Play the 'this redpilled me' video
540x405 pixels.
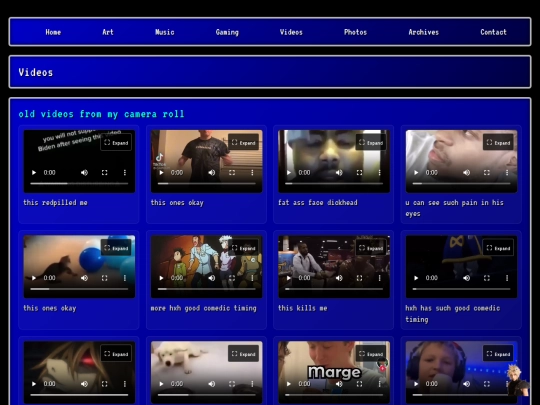click(34, 173)
